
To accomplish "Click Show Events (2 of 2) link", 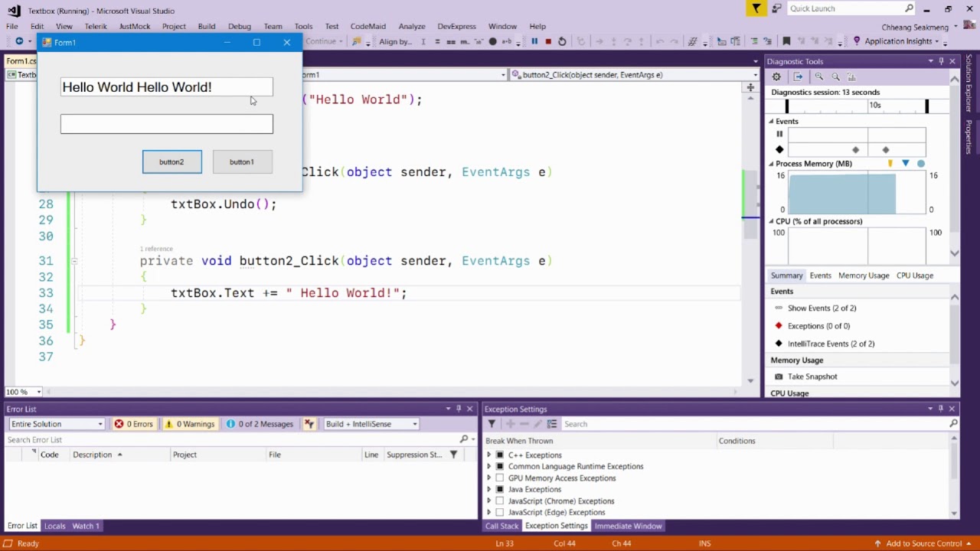I will coord(822,308).
